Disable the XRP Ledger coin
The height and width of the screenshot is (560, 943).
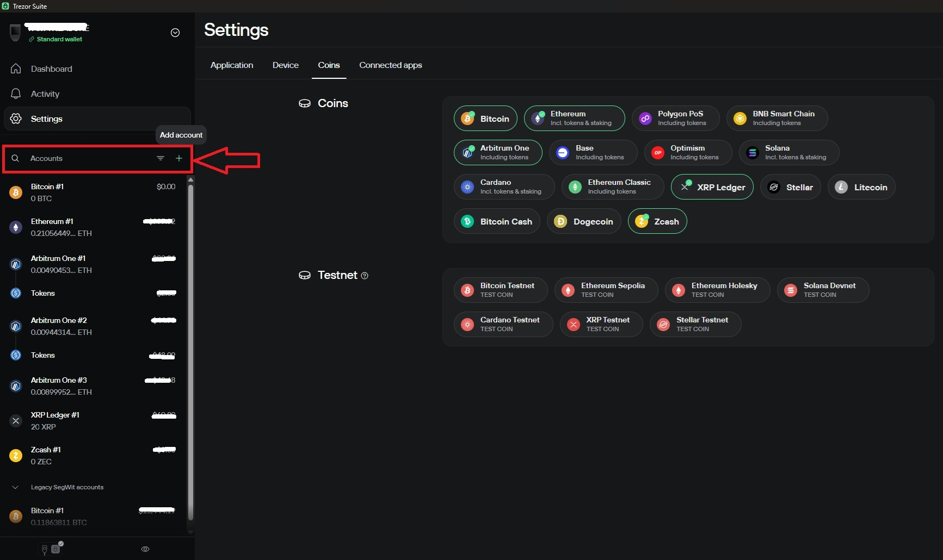(x=712, y=187)
